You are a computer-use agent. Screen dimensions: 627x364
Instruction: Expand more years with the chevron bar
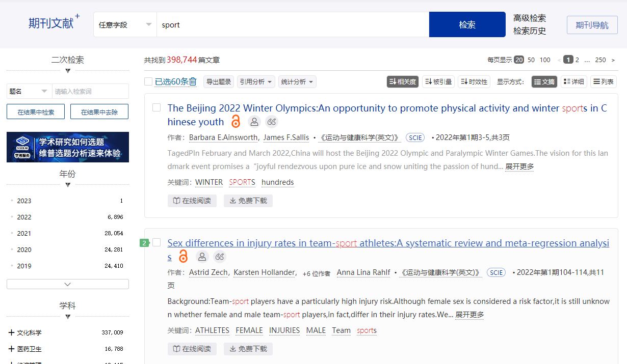[x=68, y=284]
